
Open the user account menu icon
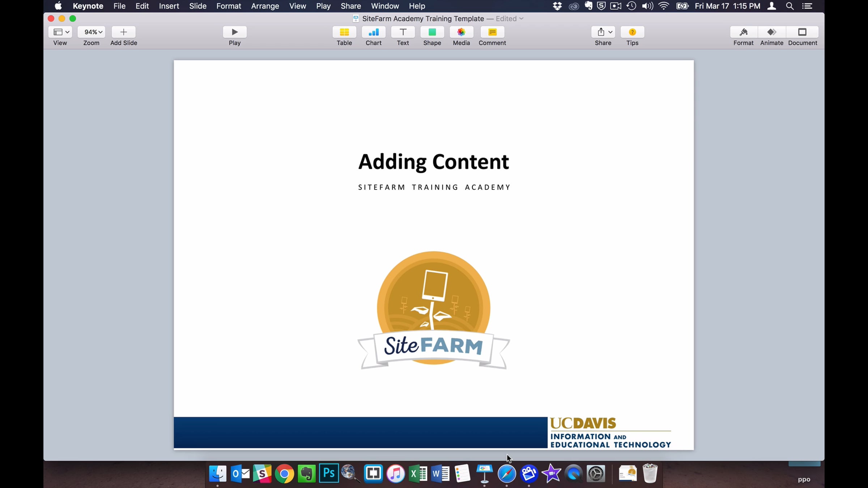click(x=772, y=6)
